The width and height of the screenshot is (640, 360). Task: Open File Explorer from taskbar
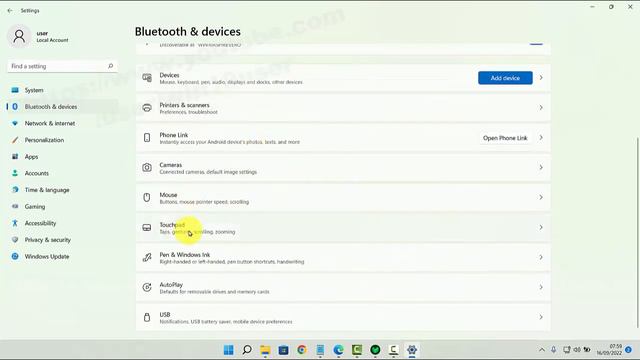coord(265,350)
